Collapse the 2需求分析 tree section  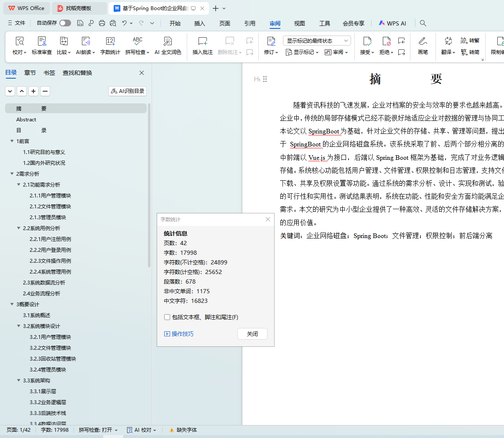coord(12,174)
